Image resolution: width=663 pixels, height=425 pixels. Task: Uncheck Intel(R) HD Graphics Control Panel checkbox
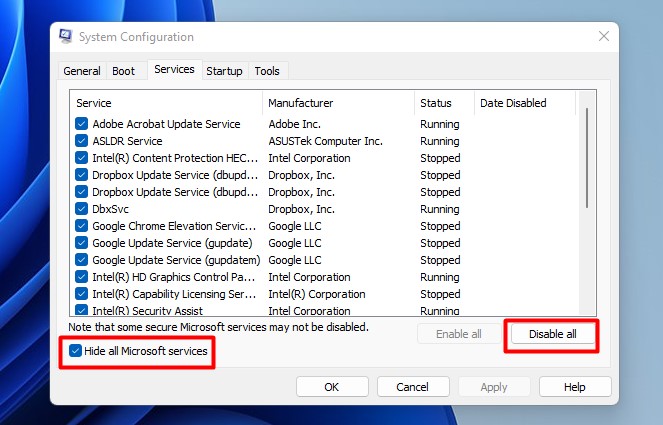point(81,277)
